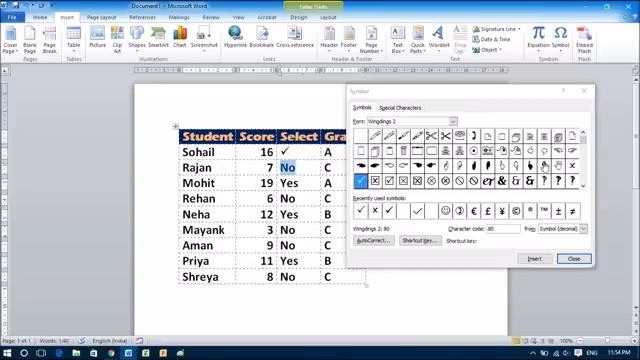
Task: Insert a Hyperlink
Action: pyautogui.click(x=236, y=38)
